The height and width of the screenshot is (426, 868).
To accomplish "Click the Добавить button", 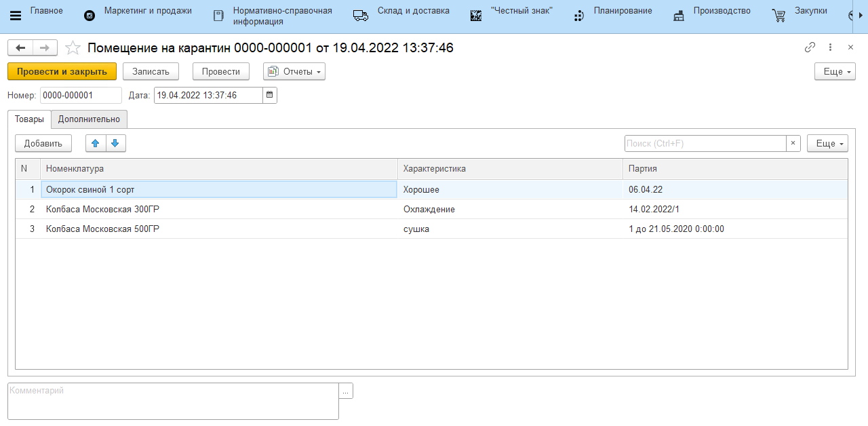I will pyautogui.click(x=43, y=143).
